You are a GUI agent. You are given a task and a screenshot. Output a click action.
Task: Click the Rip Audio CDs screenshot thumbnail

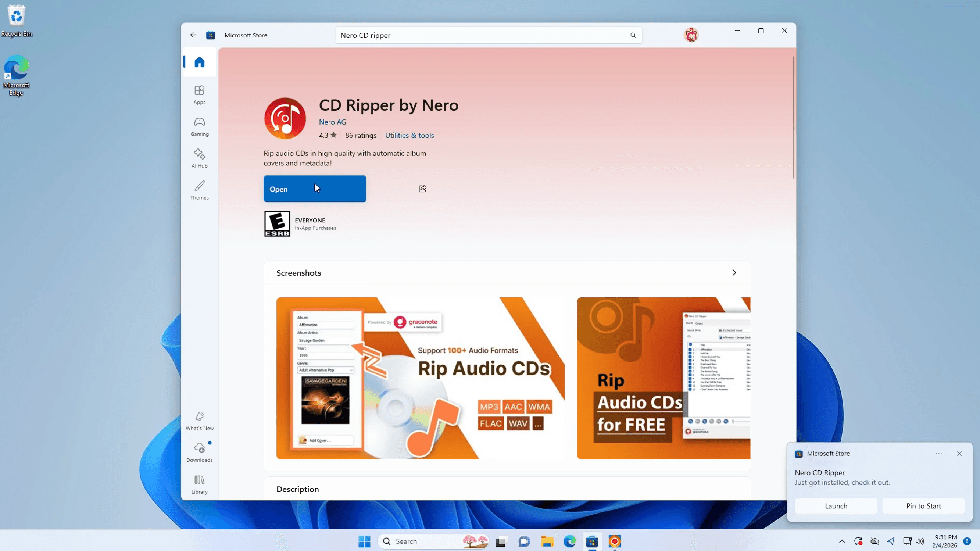(420, 378)
